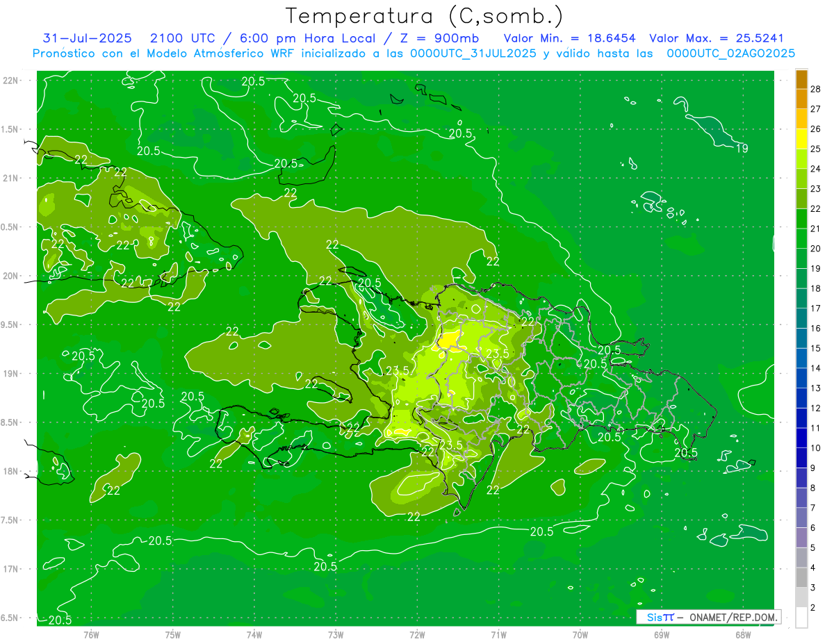Click the 28 value on the color legend

pyautogui.click(x=817, y=89)
